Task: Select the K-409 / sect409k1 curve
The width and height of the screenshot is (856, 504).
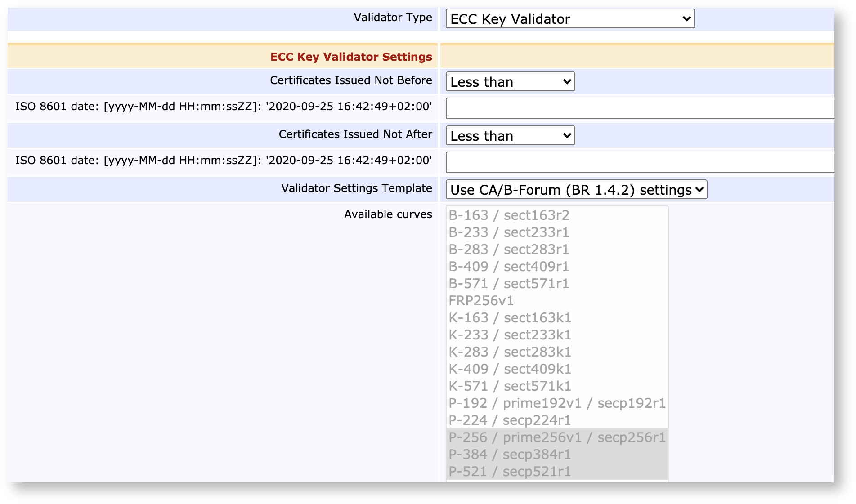Action: pyautogui.click(x=510, y=369)
